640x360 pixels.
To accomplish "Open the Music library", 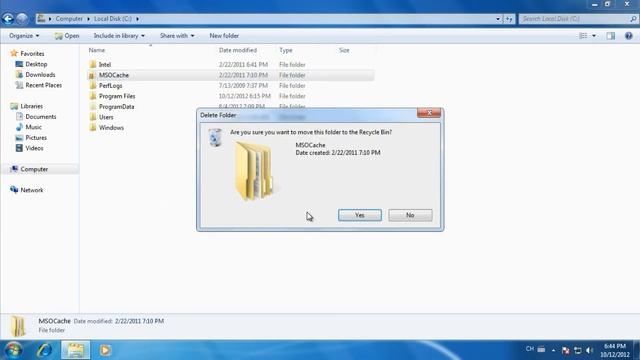I will [33, 127].
